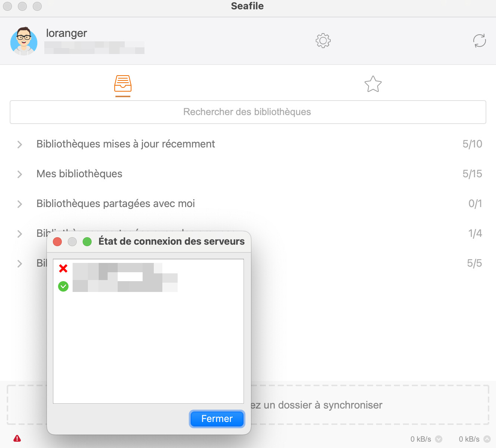Switch to the starred files tab

coord(373,84)
